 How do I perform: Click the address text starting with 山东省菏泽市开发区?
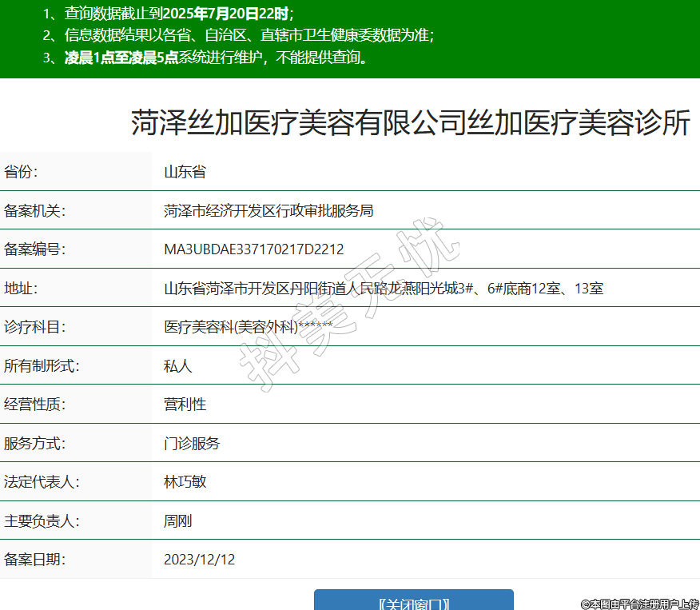(383, 288)
